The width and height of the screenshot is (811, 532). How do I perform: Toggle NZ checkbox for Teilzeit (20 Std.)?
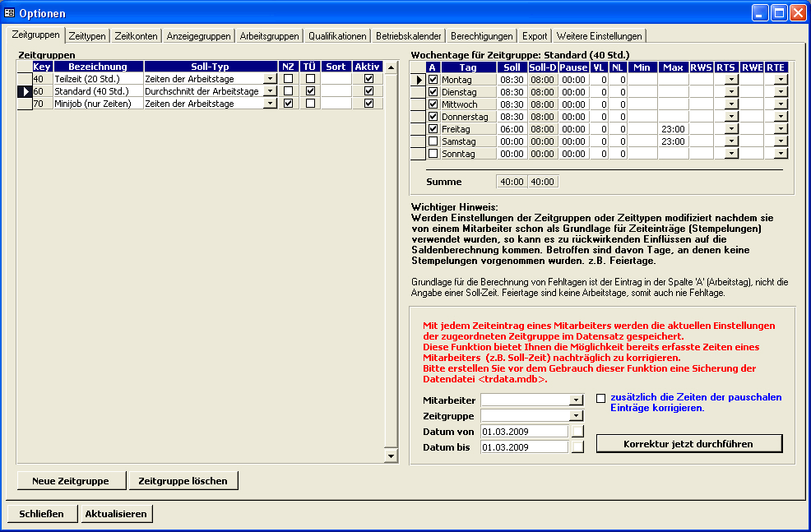tap(289, 79)
